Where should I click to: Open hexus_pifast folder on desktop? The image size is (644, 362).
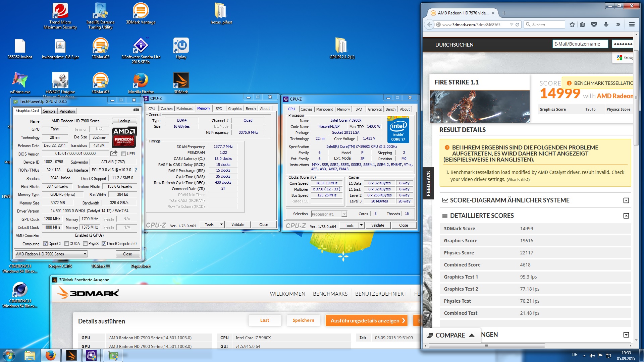[x=221, y=14]
